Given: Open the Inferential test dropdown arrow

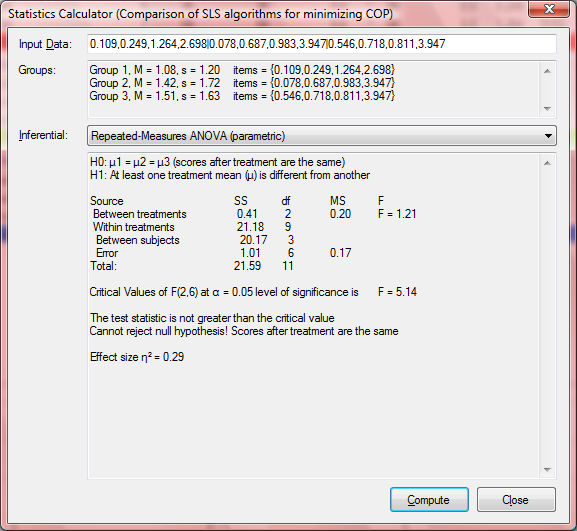Looking at the screenshot, I should 548,136.
